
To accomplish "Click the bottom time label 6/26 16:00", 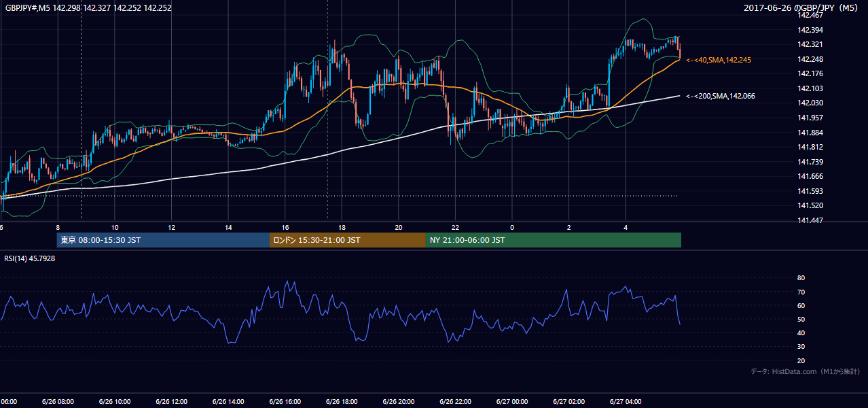I will (285, 402).
